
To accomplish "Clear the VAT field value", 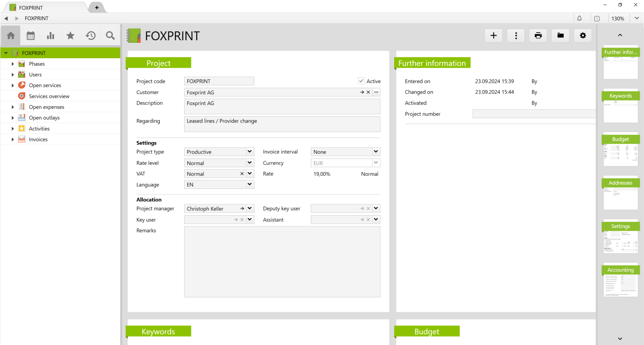I will (x=242, y=174).
